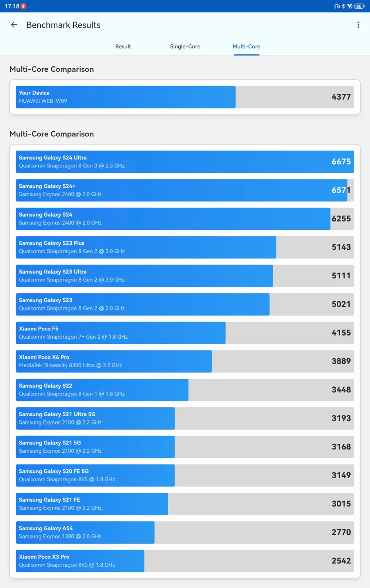Open the Samsung Galaxy S24+ result row
The height and width of the screenshot is (588, 370).
[185, 190]
